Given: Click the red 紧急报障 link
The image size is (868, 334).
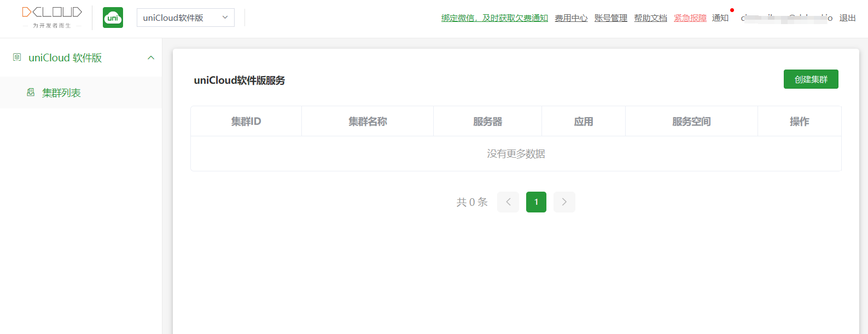Looking at the screenshot, I should (690, 18).
